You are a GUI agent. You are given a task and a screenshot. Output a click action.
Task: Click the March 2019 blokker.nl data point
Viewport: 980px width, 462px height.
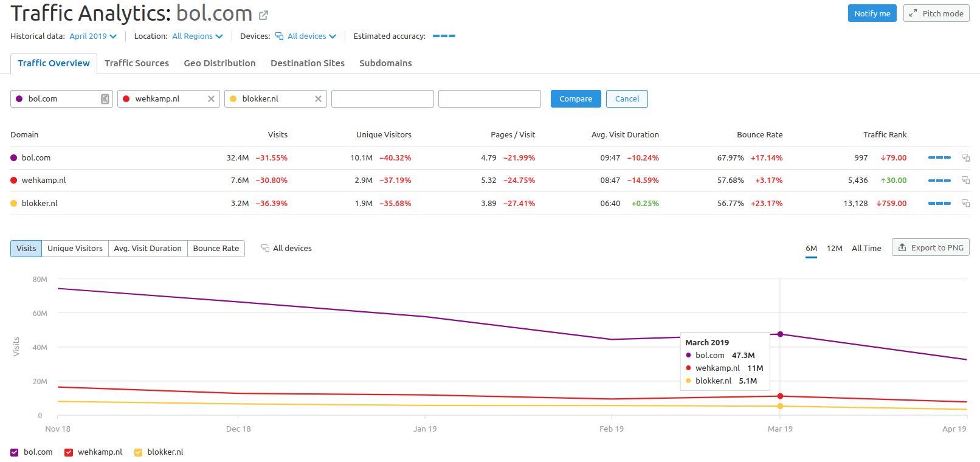pos(780,406)
